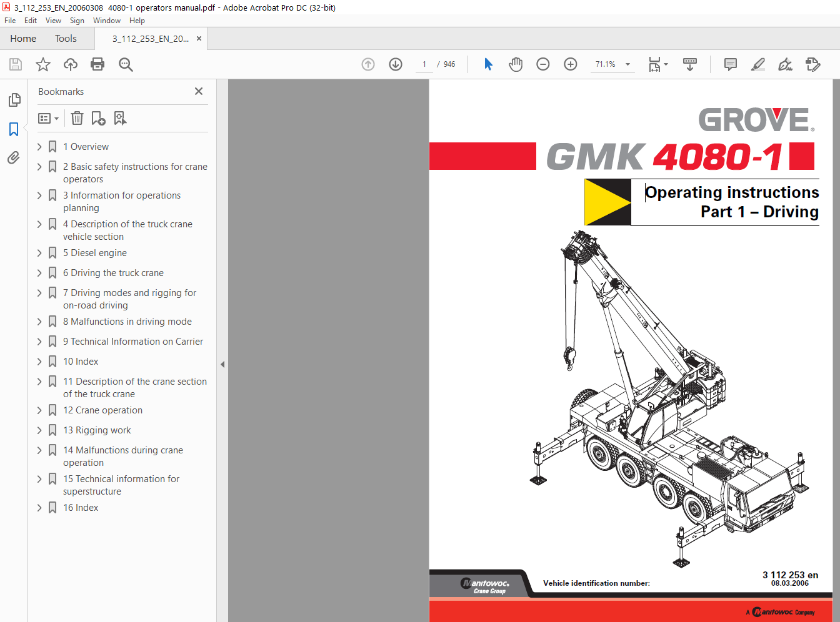Click the upload to cloud icon
Image resolution: width=840 pixels, height=622 pixels.
(x=71, y=64)
